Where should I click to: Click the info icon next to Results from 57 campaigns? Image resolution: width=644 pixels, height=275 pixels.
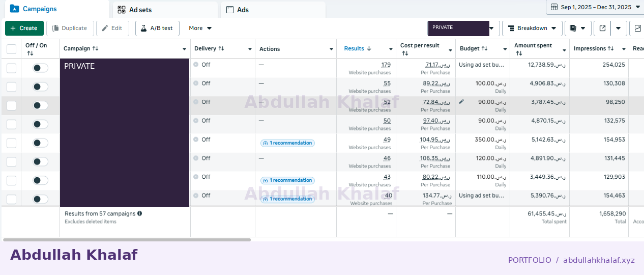[140, 213]
